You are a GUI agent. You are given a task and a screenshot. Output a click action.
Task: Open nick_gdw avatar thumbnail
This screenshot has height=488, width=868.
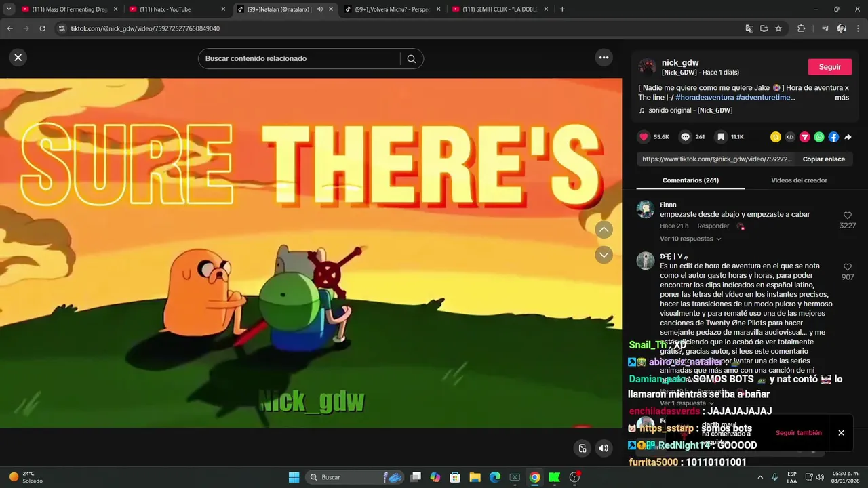pos(647,66)
